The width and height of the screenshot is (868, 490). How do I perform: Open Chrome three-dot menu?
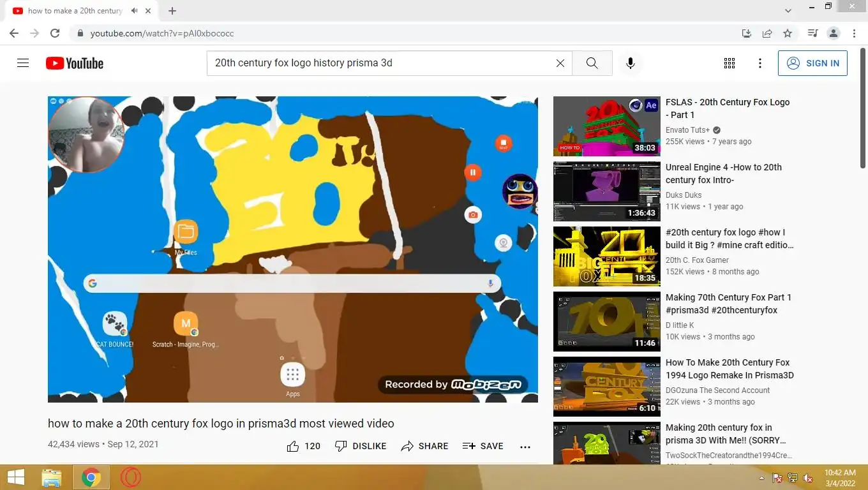(x=854, y=33)
